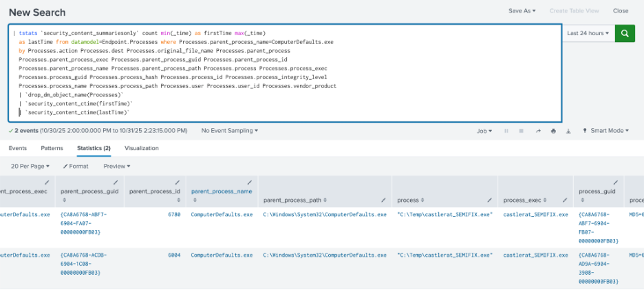Click the Export download icon
The width and height of the screenshot is (644, 303).
(x=568, y=131)
